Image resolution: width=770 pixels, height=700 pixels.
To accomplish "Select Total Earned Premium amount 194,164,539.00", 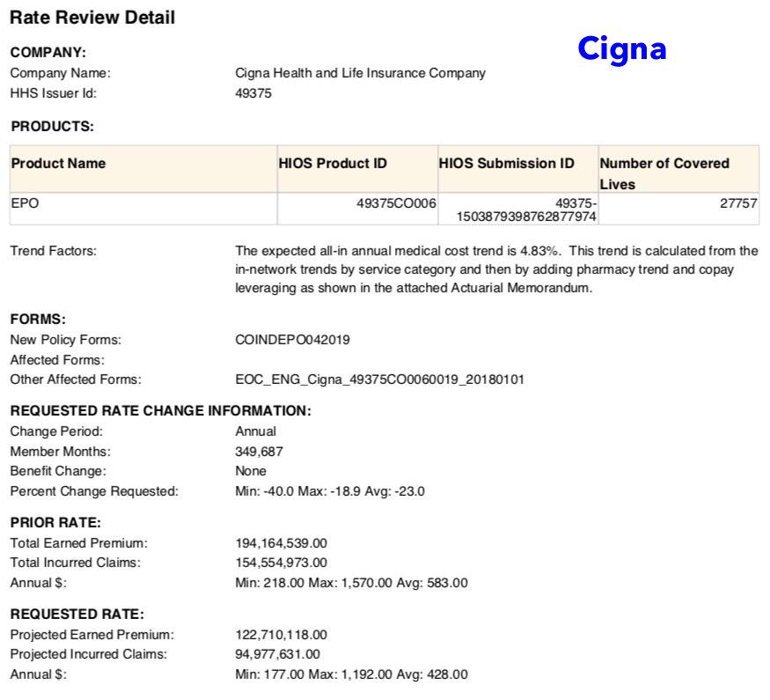I will [281, 543].
